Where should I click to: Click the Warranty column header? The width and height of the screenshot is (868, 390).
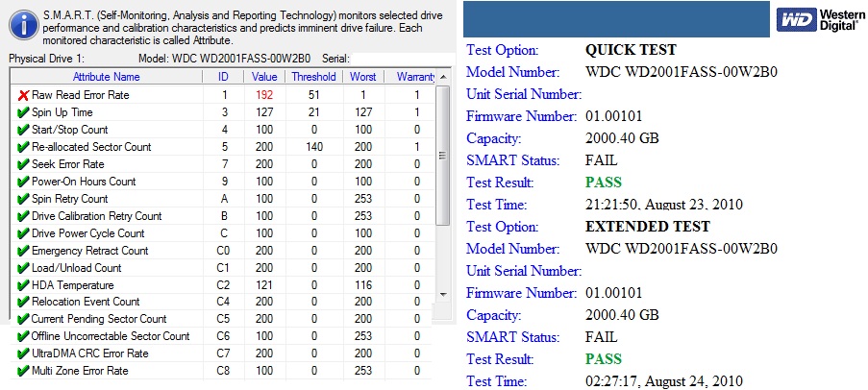click(x=410, y=77)
